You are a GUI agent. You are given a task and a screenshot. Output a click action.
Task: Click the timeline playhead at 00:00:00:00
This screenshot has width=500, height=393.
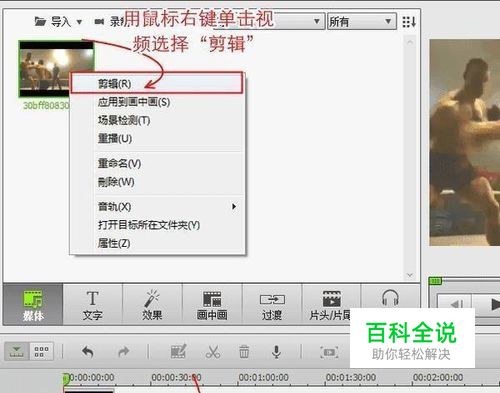(x=66, y=379)
